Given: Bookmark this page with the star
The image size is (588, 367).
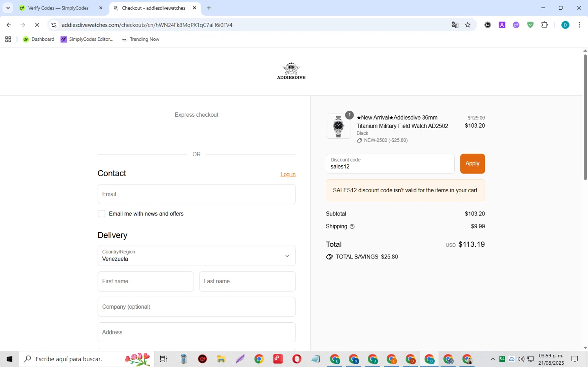Looking at the screenshot, I should click(468, 25).
